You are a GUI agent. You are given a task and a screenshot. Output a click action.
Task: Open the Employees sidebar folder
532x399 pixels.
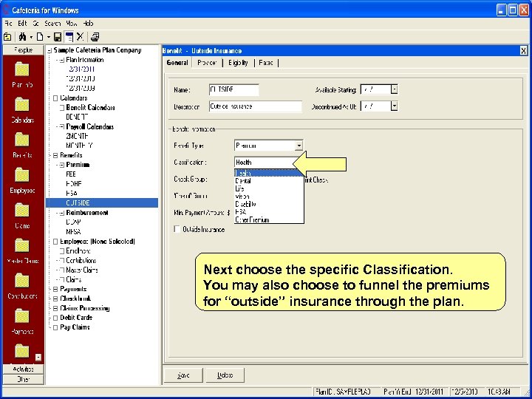click(22, 180)
